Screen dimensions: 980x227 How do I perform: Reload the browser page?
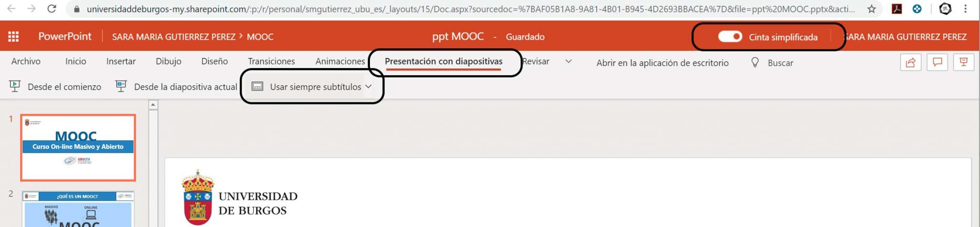pyautogui.click(x=52, y=9)
